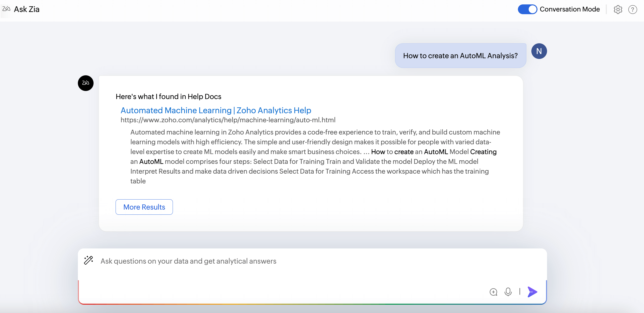
Task: Open the settings gear icon
Action: [x=618, y=10]
